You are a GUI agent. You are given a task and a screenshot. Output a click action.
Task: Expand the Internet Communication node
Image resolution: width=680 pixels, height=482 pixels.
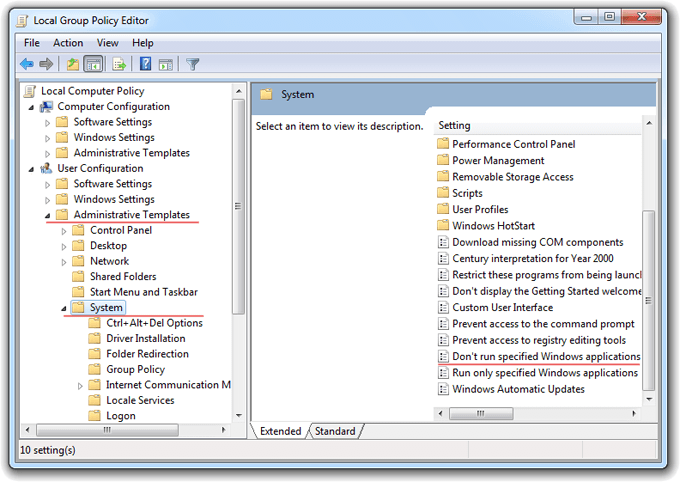(x=80, y=386)
